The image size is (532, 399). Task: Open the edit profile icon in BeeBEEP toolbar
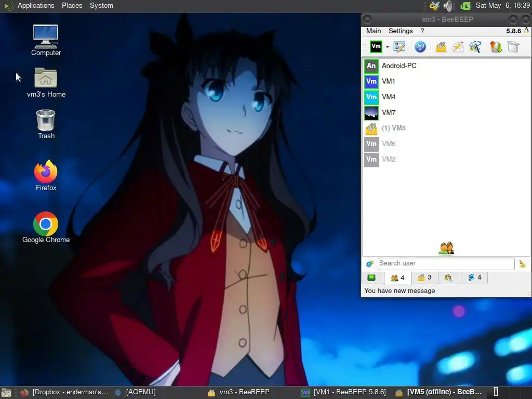pos(400,46)
